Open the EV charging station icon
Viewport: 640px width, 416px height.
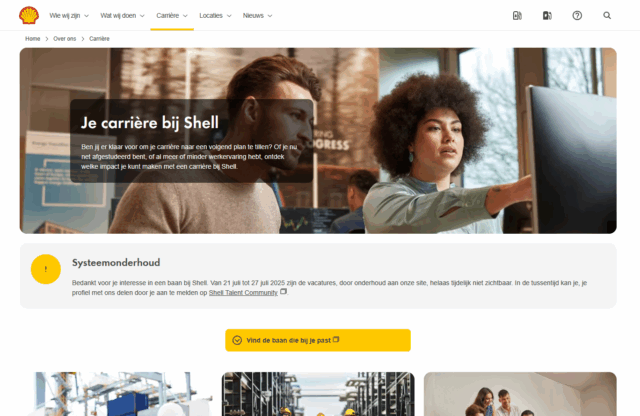click(x=517, y=16)
